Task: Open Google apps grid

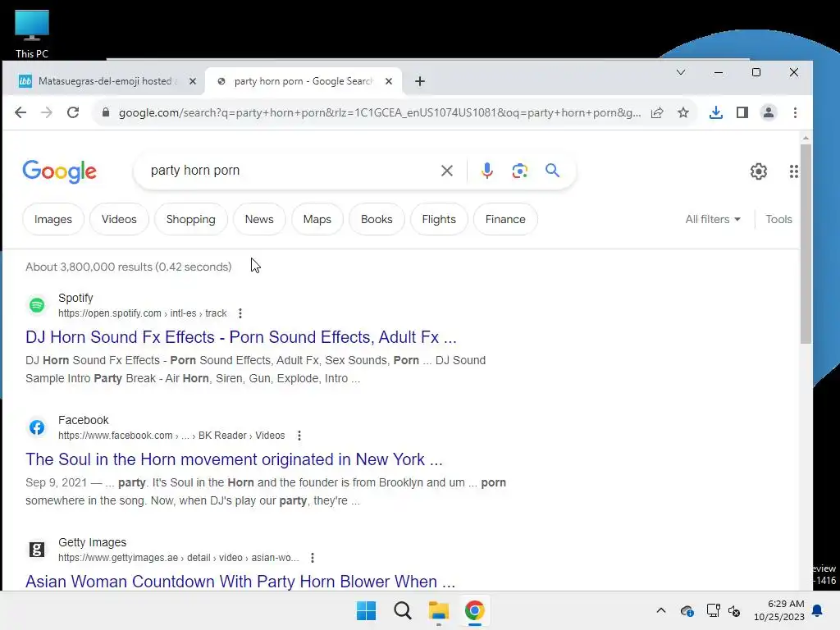Action: coord(794,171)
